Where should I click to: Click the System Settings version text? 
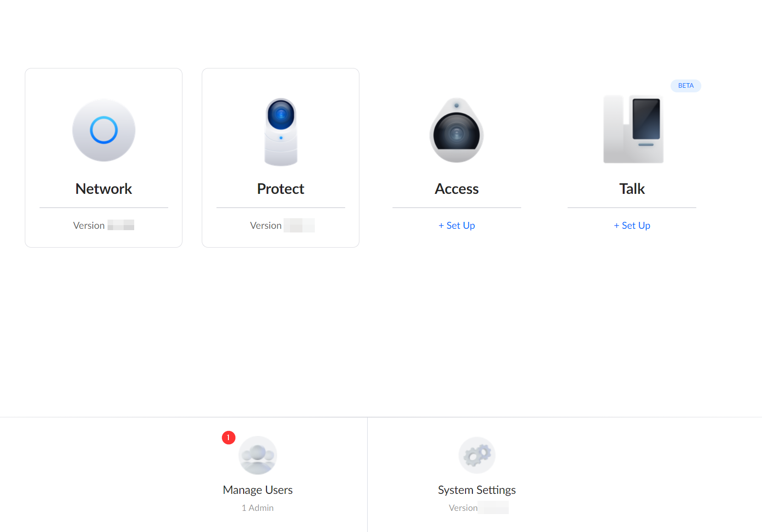click(478, 508)
